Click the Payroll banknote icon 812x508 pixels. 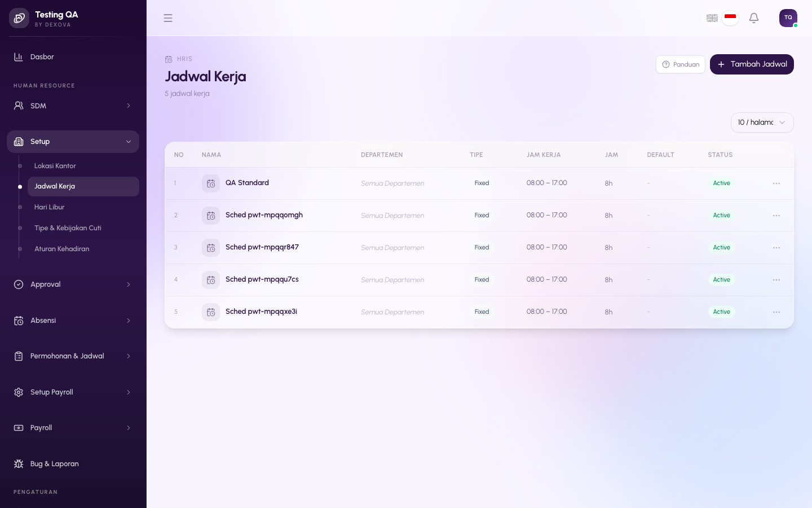[x=19, y=428]
